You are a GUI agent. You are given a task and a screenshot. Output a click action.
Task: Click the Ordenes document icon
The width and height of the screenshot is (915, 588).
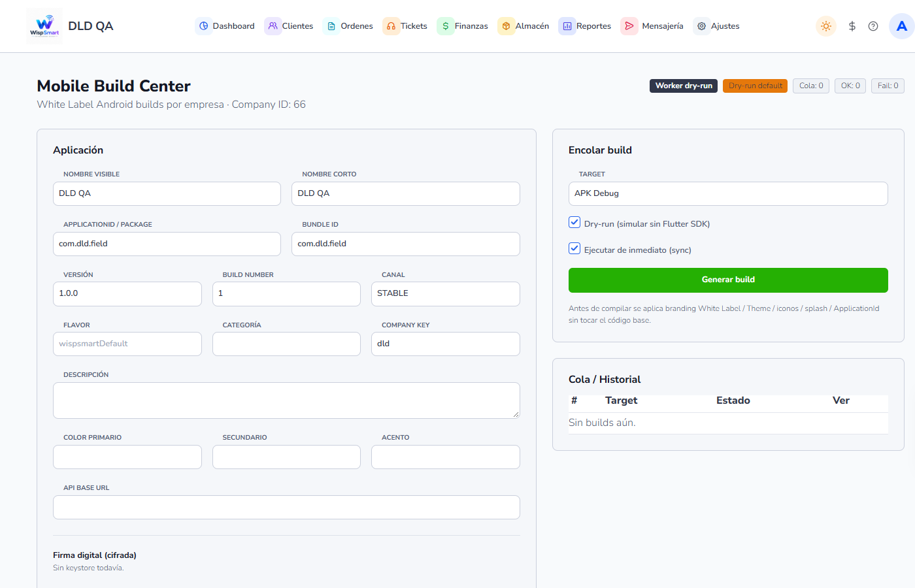click(x=331, y=26)
